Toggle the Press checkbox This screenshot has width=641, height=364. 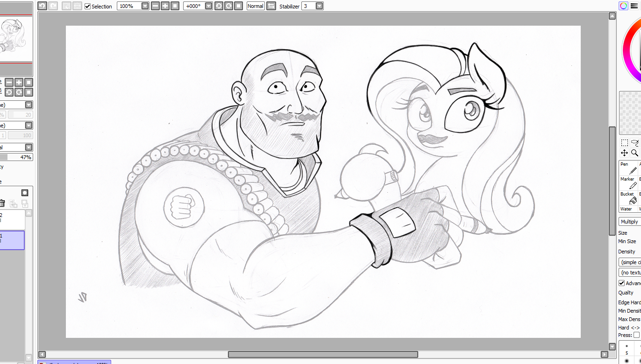[x=636, y=335]
